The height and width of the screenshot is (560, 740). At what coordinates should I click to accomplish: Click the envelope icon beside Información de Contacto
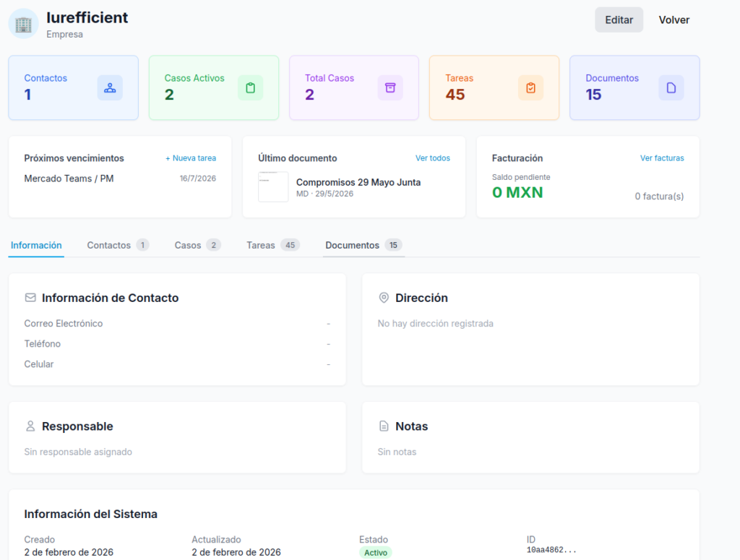pyautogui.click(x=30, y=298)
